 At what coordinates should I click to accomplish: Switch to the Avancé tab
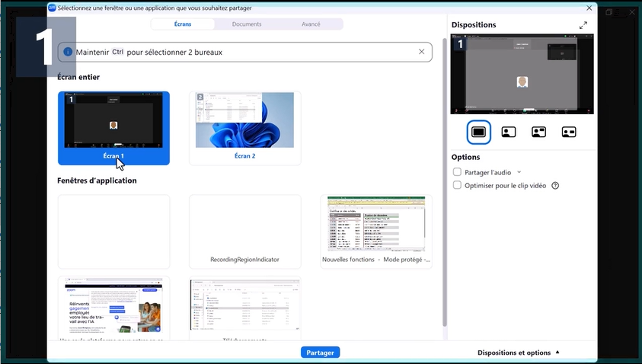tap(311, 24)
